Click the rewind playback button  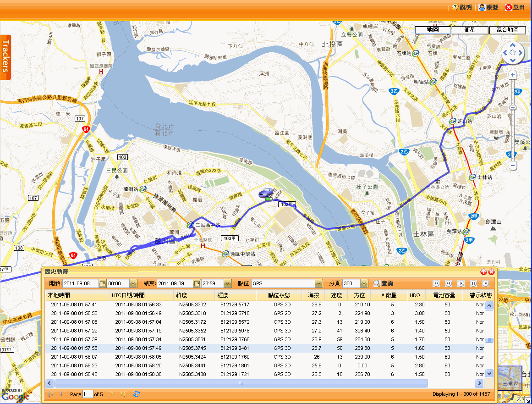tap(449, 283)
